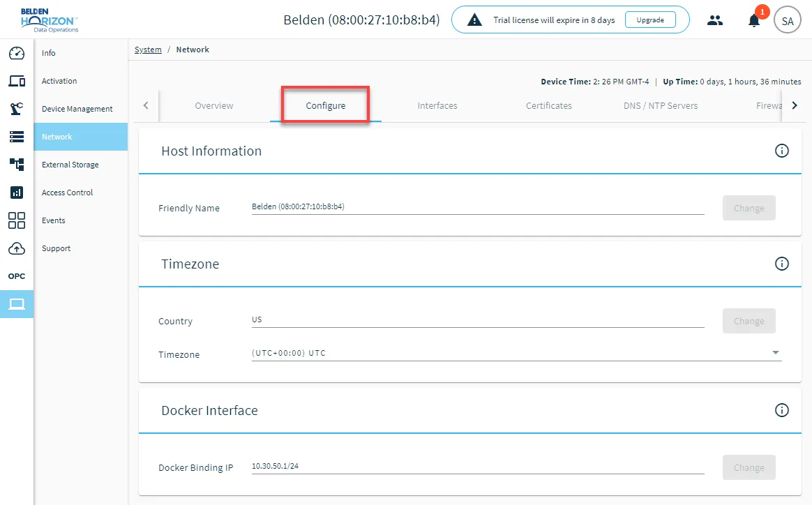Open Support menu item
This screenshot has width=812, height=505.
pos(81,248)
